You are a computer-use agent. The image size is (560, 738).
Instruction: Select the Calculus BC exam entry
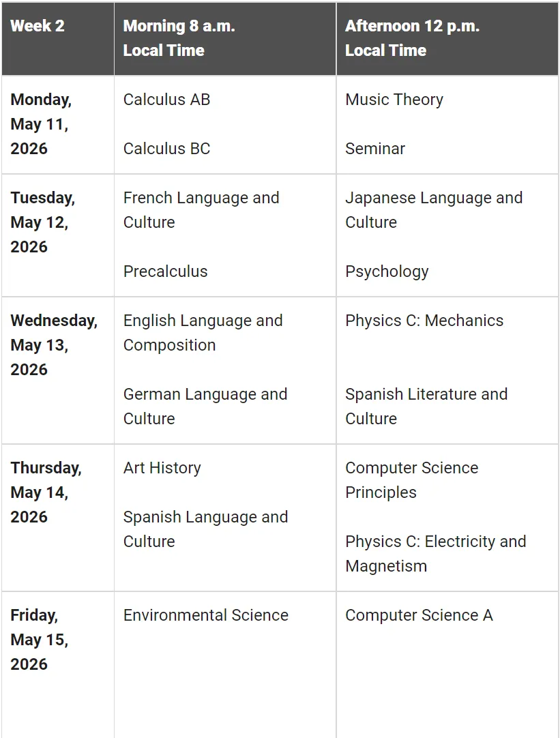(x=166, y=149)
